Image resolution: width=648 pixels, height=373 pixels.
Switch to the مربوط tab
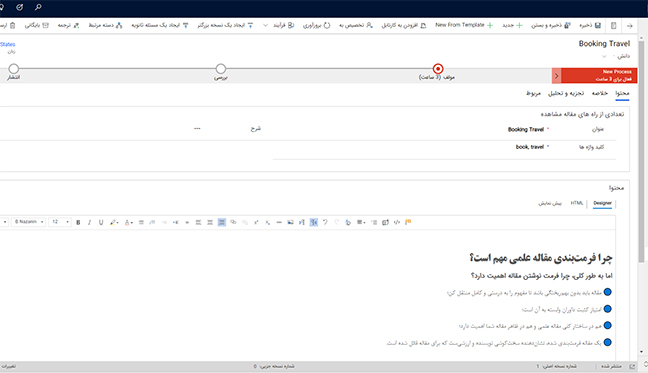534,93
